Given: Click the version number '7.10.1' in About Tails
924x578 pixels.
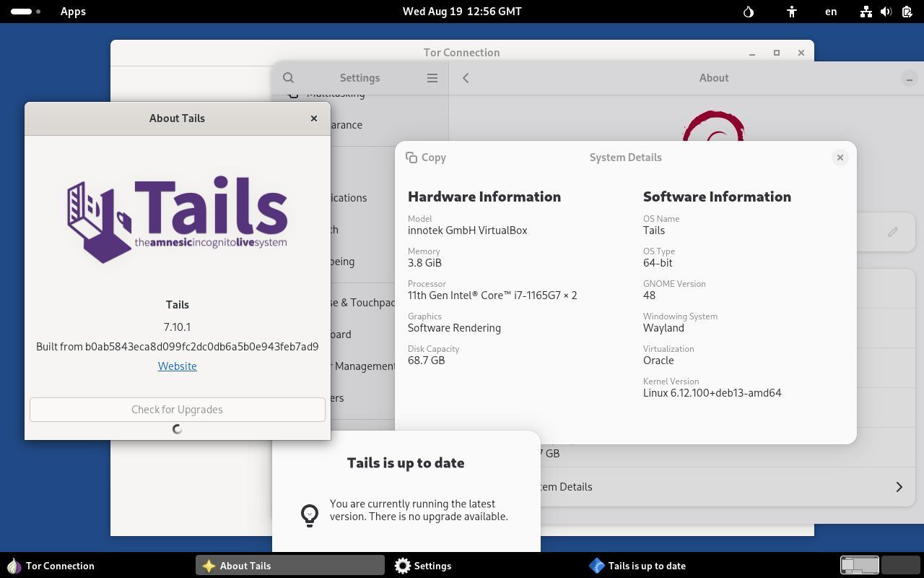Looking at the screenshot, I should 178,327.
